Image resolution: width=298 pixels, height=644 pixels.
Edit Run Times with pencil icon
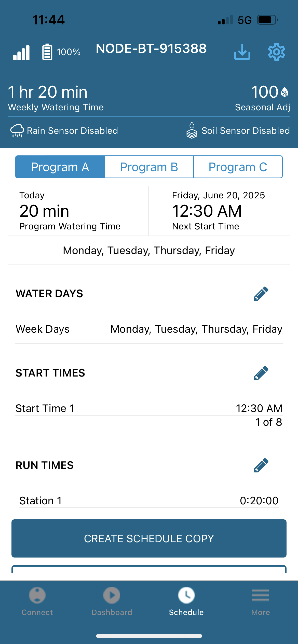[261, 465]
